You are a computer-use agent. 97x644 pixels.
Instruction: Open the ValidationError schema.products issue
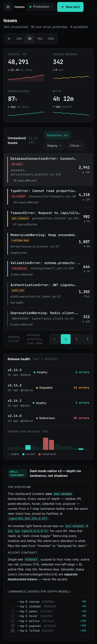tap(48, 268)
